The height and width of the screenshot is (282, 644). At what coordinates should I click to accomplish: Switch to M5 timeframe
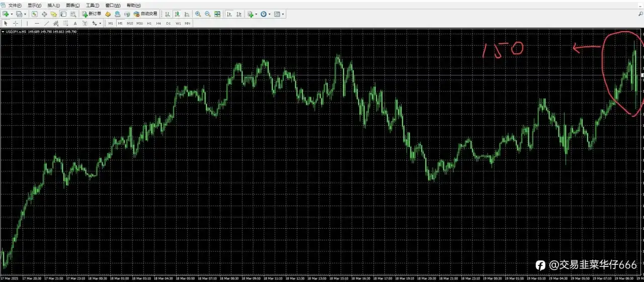click(120, 23)
